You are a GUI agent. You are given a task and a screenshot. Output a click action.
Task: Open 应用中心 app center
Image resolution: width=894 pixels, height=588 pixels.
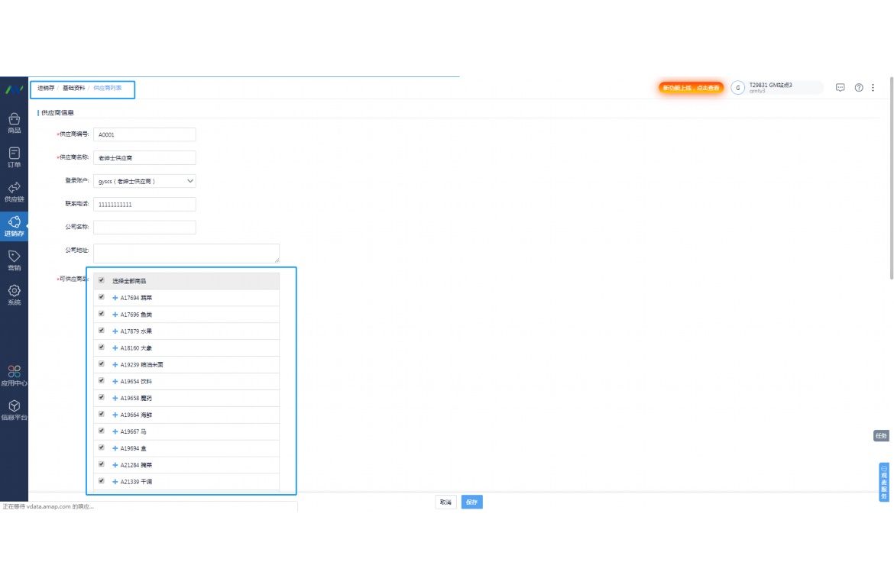[x=14, y=375]
